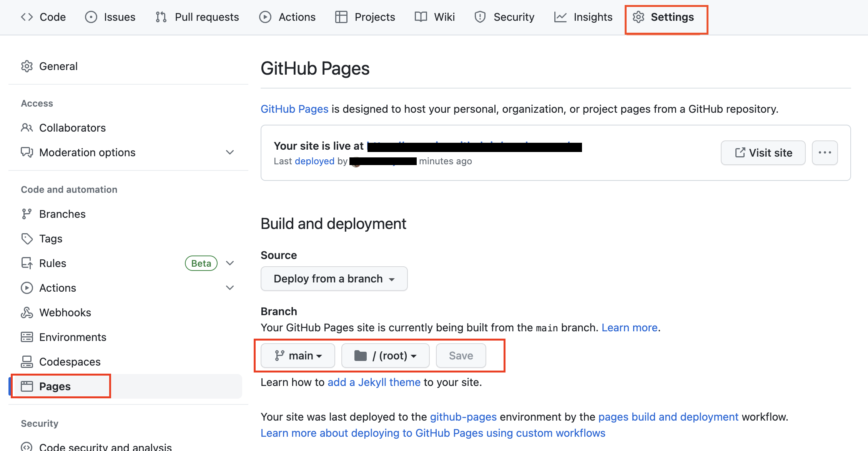This screenshot has height=451, width=868.
Task: Follow the GitHub Pages intro link
Action: [x=294, y=109]
